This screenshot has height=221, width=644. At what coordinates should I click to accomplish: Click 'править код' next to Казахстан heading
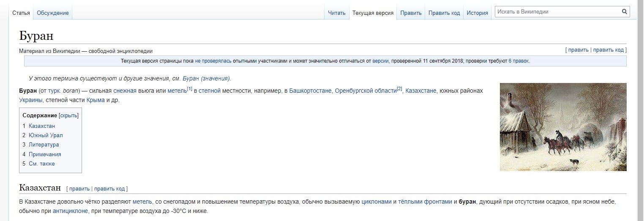point(109,189)
